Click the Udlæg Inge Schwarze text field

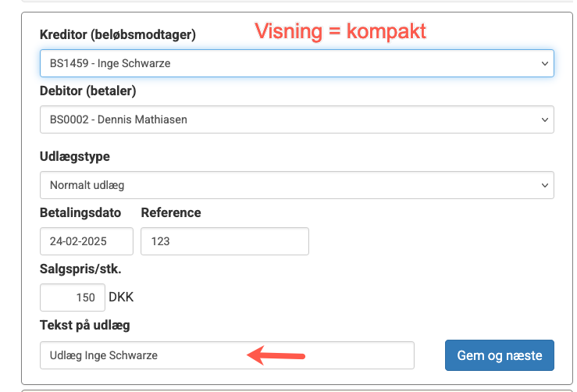(x=227, y=355)
